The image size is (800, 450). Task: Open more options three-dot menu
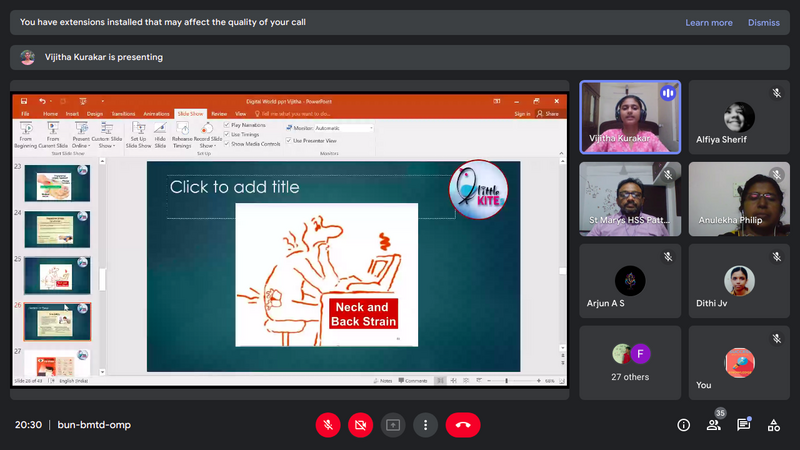tap(426, 425)
